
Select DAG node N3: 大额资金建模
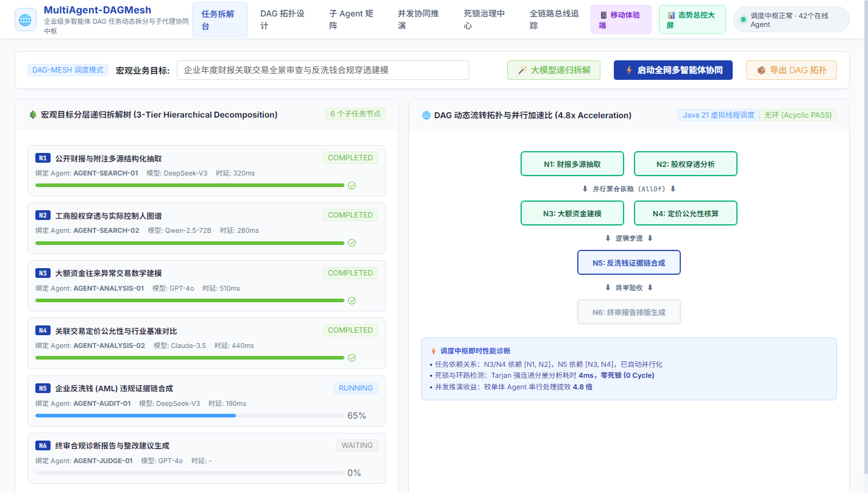tap(572, 213)
